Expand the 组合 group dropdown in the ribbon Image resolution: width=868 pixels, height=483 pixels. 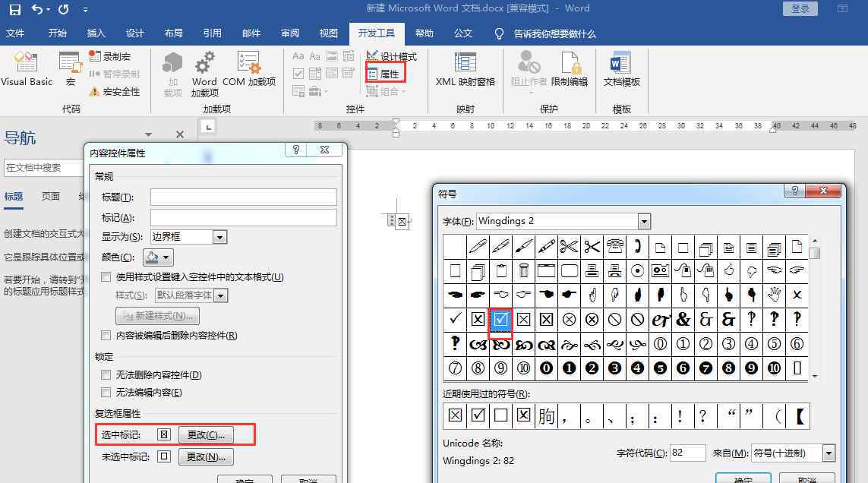pos(386,91)
